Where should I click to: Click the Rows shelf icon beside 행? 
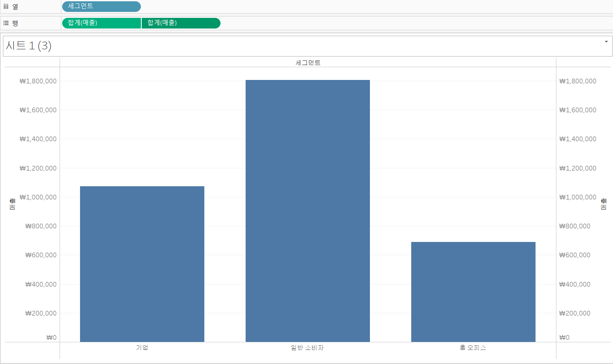click(6, 23)
